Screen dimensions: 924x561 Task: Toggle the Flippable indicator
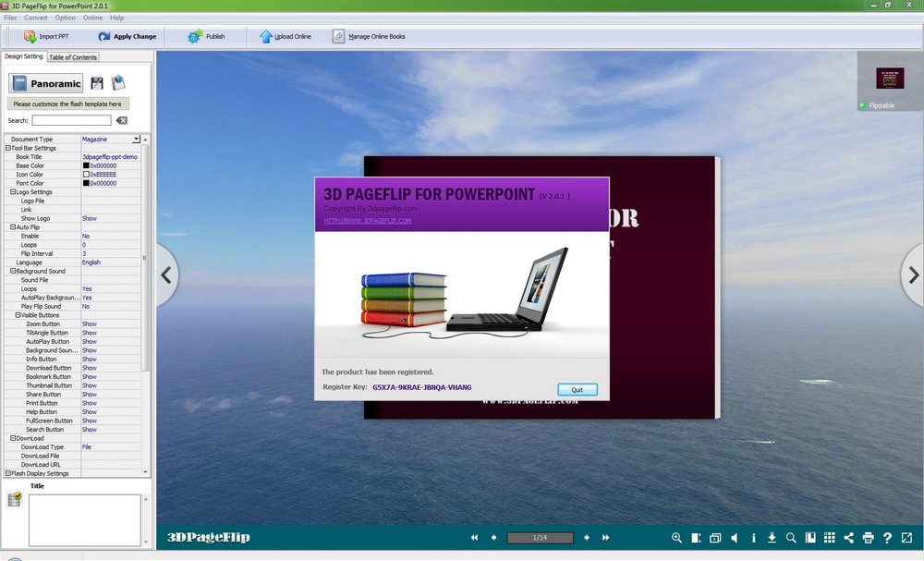click(x=863, y=105)
